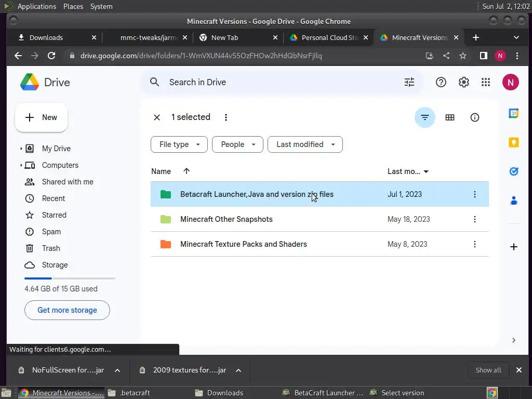This screenshot has width=532, height=399.
Task: Click the address bar URL
Action: (x=201, y=56)
